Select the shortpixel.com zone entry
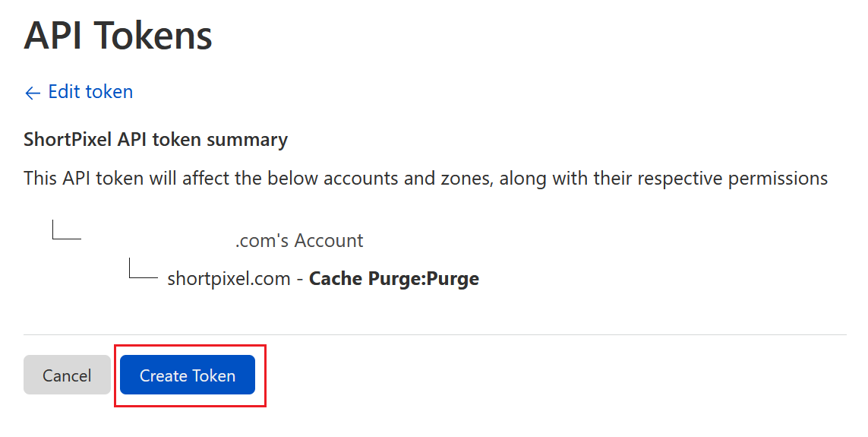Screen dimensions: 868x437 click(x=229, y=279)
